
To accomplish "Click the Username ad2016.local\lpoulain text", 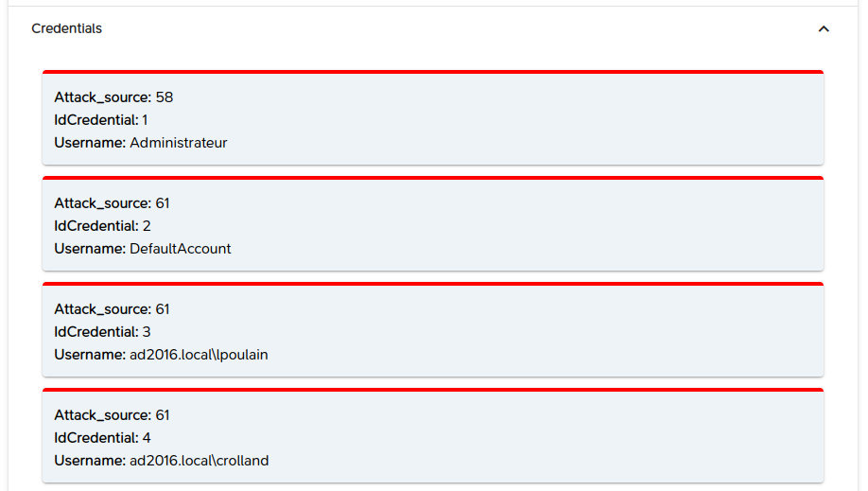I will (x=161, y=355).
